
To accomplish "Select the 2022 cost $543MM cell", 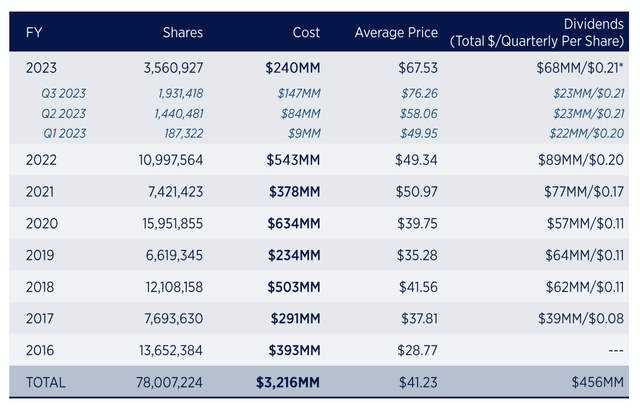I will pyautogui.click(x=293, y=160).
